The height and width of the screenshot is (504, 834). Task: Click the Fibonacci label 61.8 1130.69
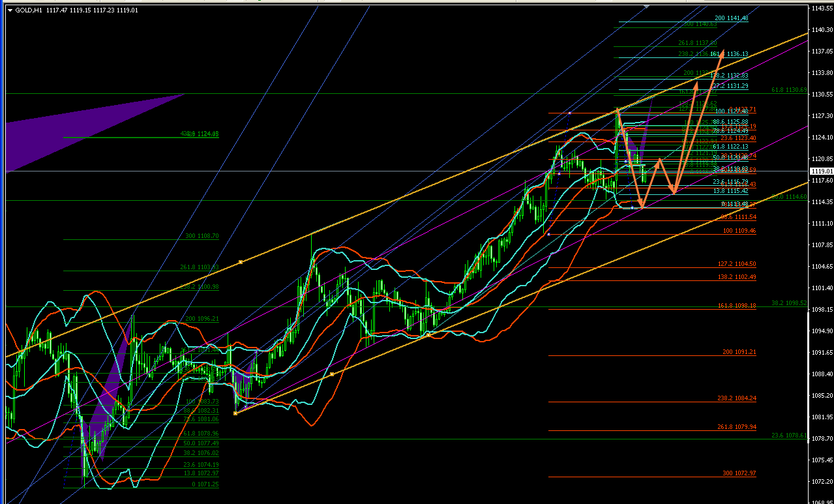pos(789,90)
